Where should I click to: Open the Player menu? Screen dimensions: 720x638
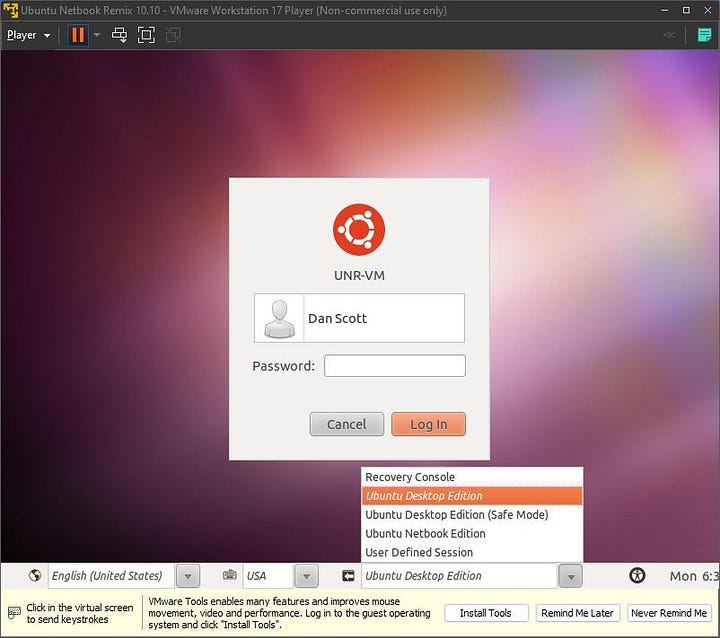[28, 35]
